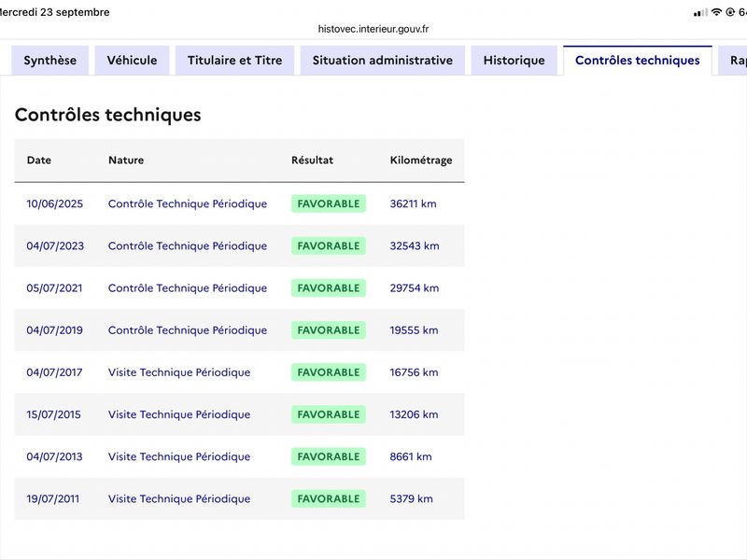
Task: Select the 04/07/2019 Contrôle Technique Périodique row
Action: 240,330
